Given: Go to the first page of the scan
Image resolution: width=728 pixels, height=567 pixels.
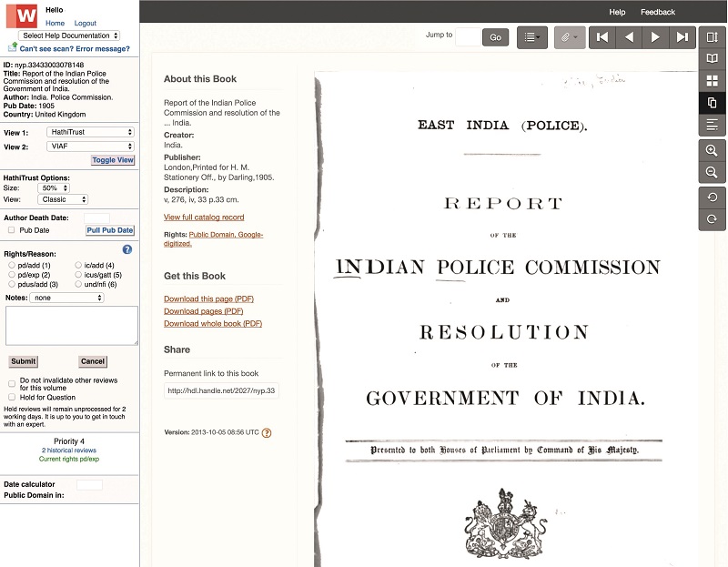Looking at the screenshot, I should (601, 37).
